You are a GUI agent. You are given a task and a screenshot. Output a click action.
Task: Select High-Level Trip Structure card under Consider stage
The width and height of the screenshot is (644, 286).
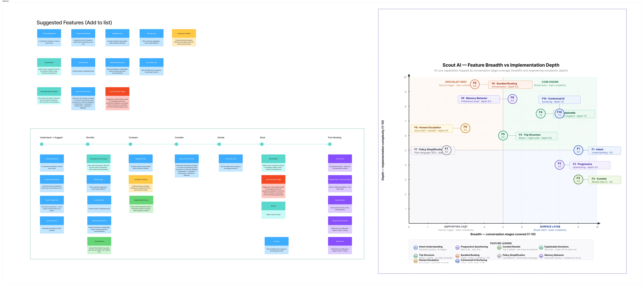(x=187, y=166)
